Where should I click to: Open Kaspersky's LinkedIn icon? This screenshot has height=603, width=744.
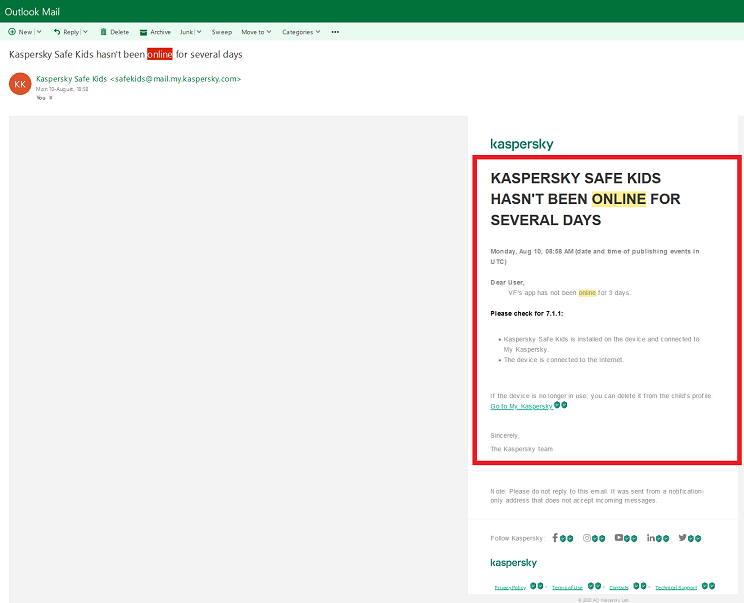click(x=651, y=538)
